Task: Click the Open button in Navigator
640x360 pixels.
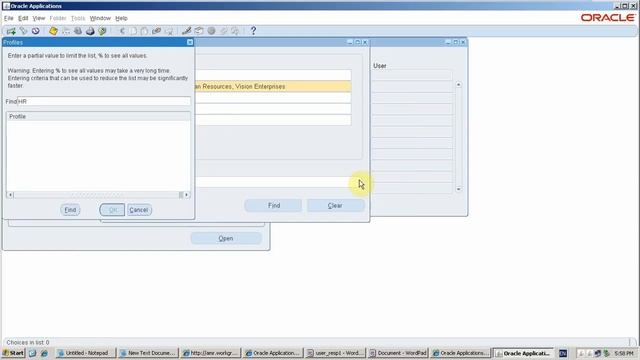Action: pyautogui.click(x=226, y=238)
